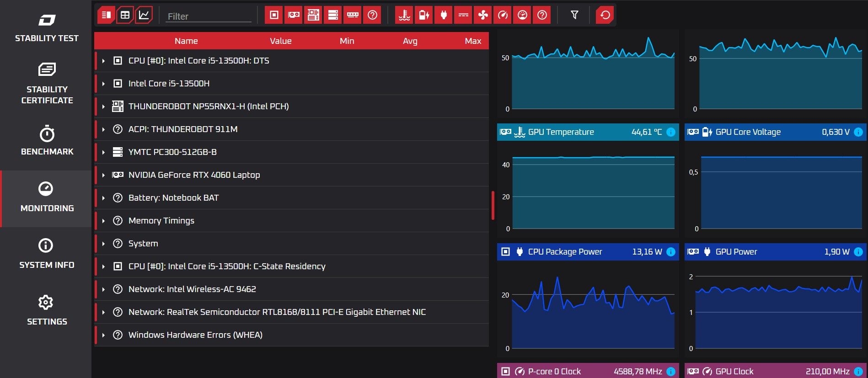The height and width of the screenshot is (378, 868).
Task: Expand the ACPI: THUNDEROBOT 911M row
Action: [104, 129]
